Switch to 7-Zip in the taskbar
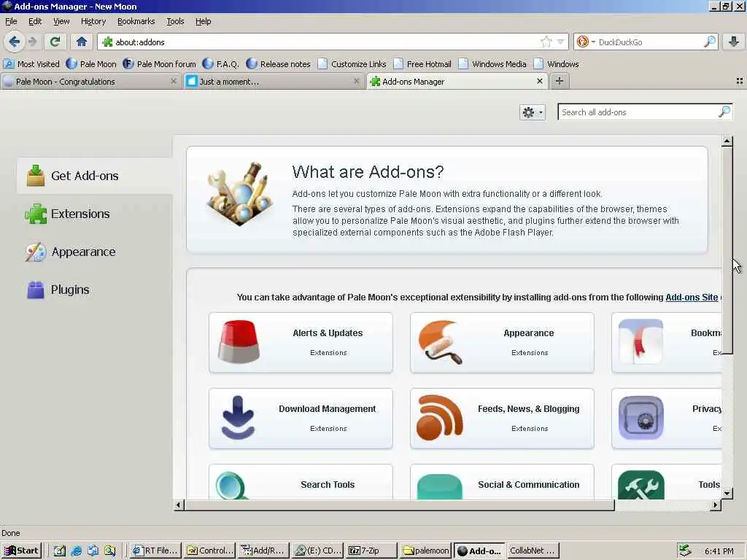Viewport: 747px width, 560px height. click(x=371, y=551)
